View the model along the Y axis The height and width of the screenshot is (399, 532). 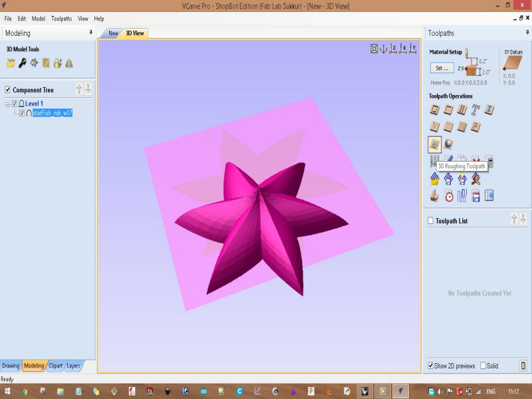412,49
